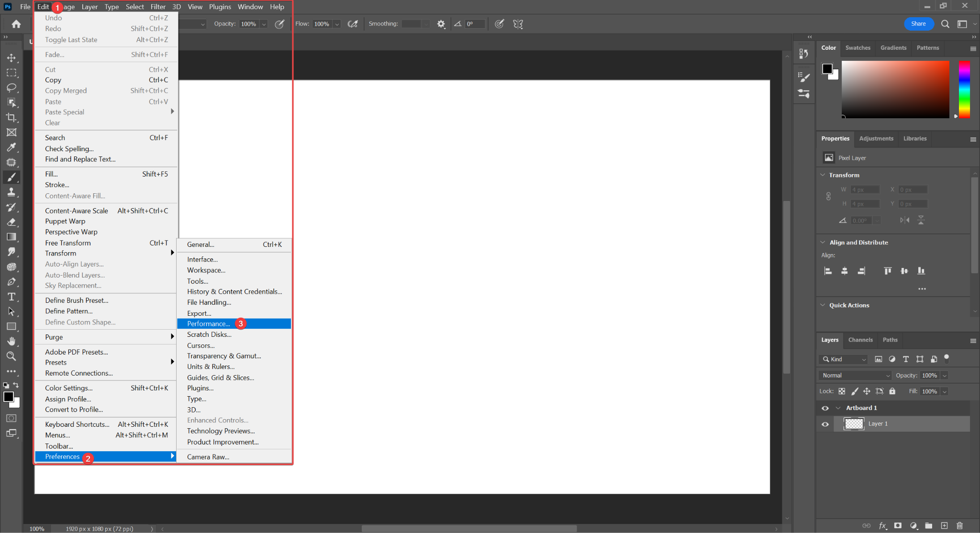
Task: Toggle visibility of Artboard 1
Action: coord(825,408)
